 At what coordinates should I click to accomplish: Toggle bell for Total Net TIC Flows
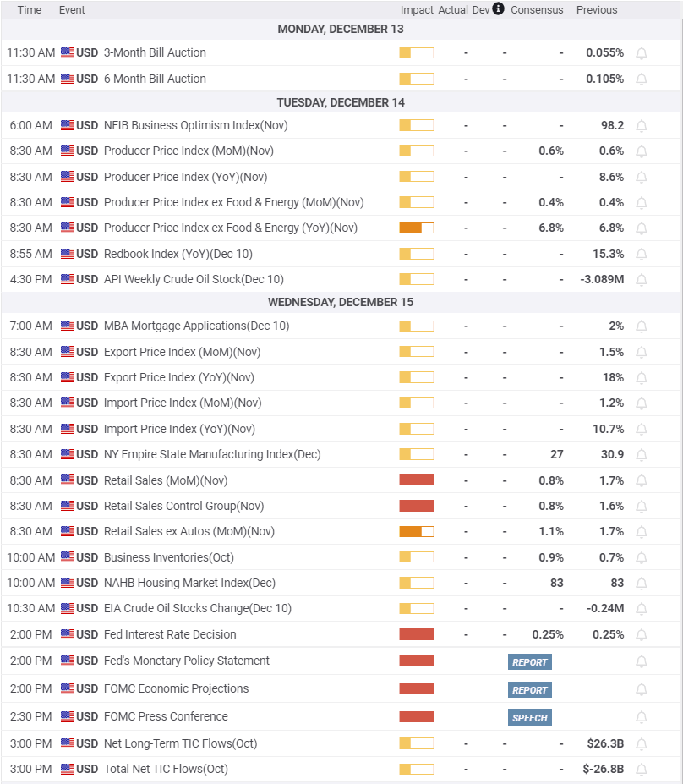[x=642, y=770]
